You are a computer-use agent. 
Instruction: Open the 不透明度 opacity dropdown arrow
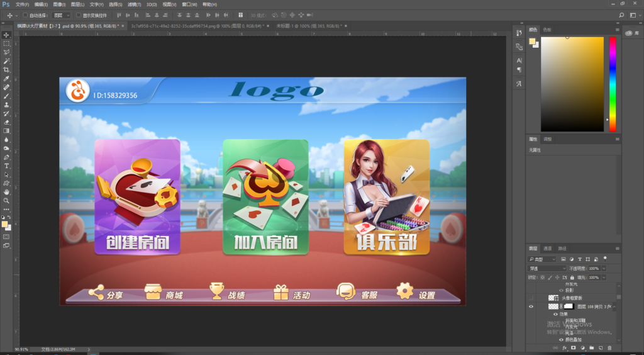click(602, 268)
